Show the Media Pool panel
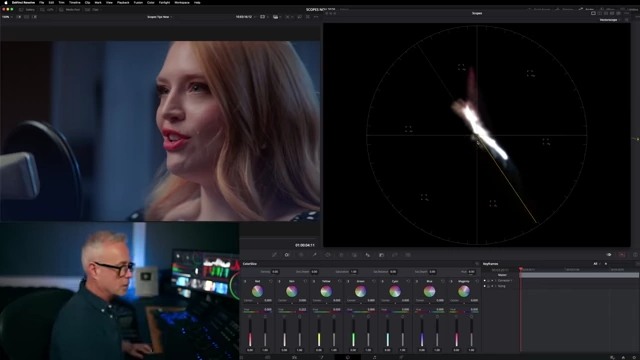 pos(70,9)
